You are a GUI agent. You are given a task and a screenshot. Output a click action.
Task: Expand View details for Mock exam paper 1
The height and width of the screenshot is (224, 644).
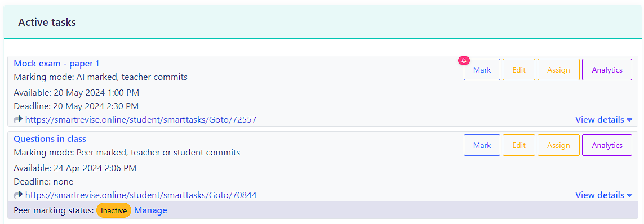(x=603, y=120)
